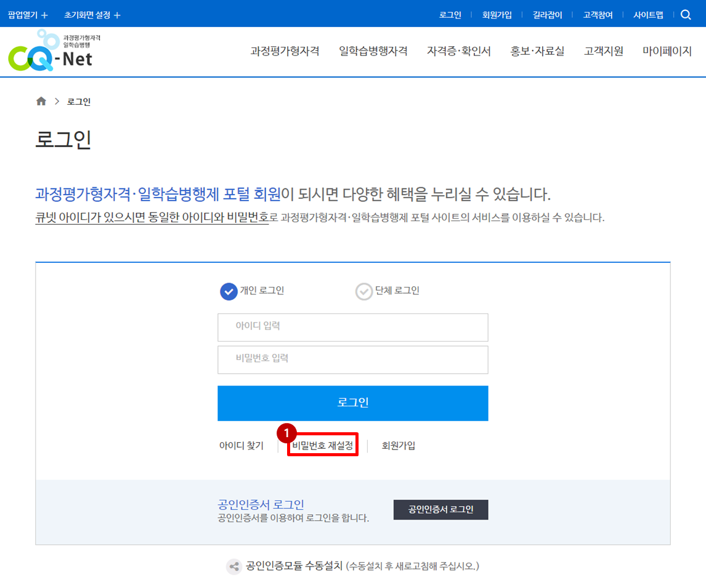Click 공인인증모듈 수동설치 link text

[x=294, y=566]
